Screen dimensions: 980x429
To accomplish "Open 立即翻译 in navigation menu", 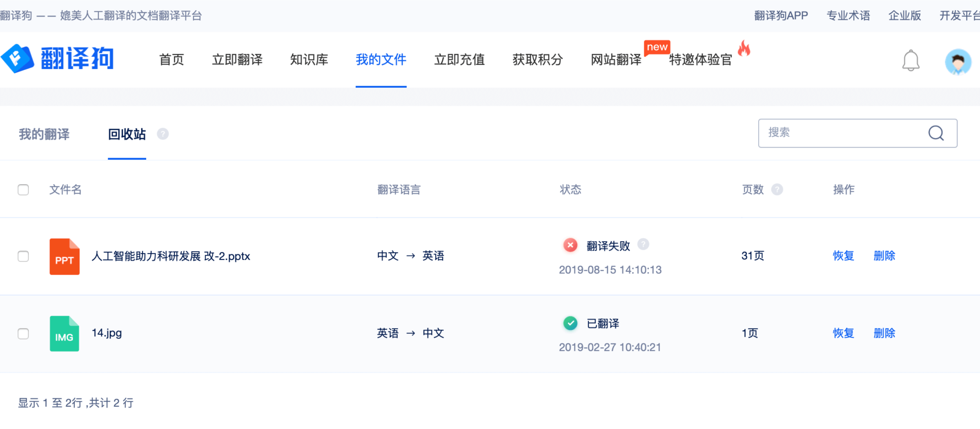I will click(x=237, y=60).
